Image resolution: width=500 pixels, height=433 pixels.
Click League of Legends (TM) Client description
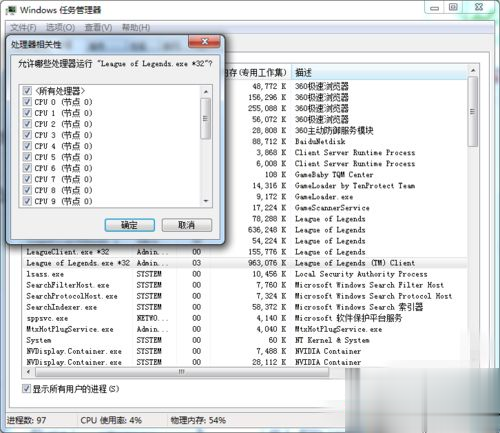click(x=355, y=263)
